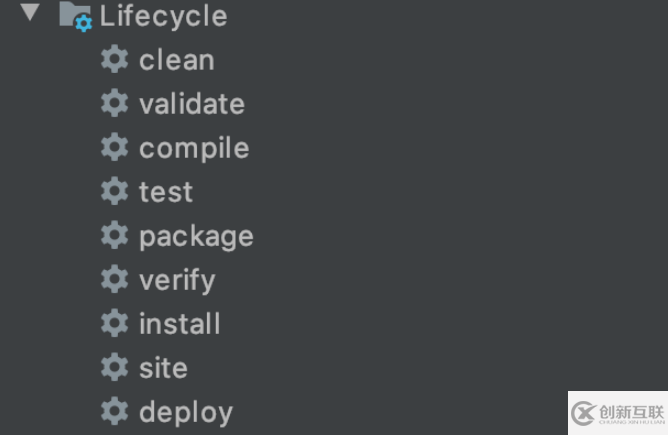Select the verify lifecycle phase
This screenshot has width=668, height=435.
coord(178,281)
